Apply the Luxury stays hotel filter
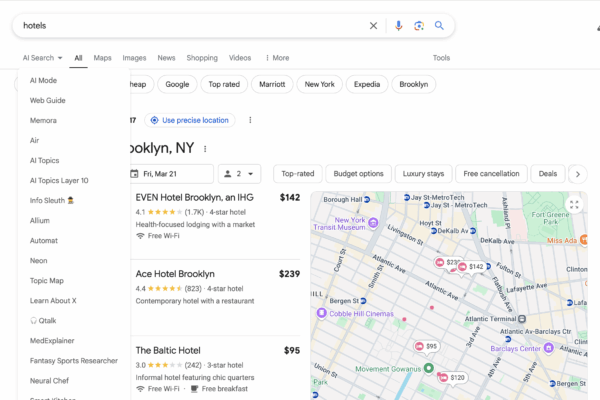 pos(423,174)
